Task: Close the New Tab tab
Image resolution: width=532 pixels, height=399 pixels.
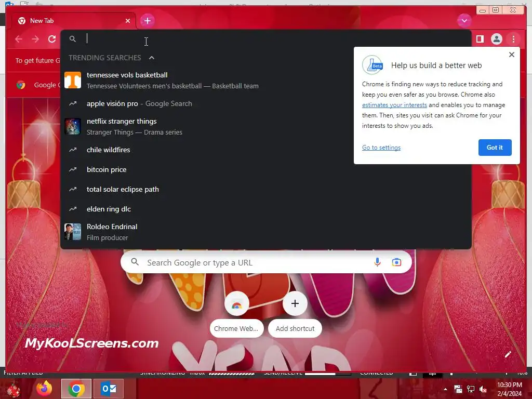Action: (128, 21)
